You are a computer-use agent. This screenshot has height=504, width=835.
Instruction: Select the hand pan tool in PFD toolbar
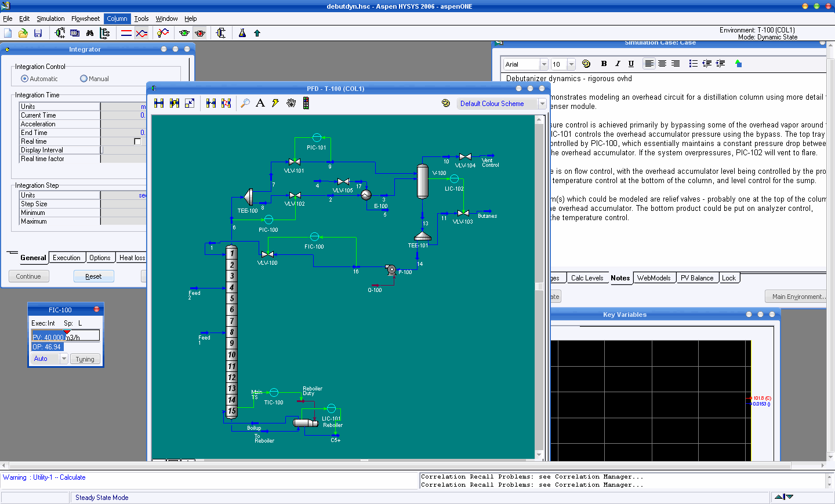(x=291, y=103)
